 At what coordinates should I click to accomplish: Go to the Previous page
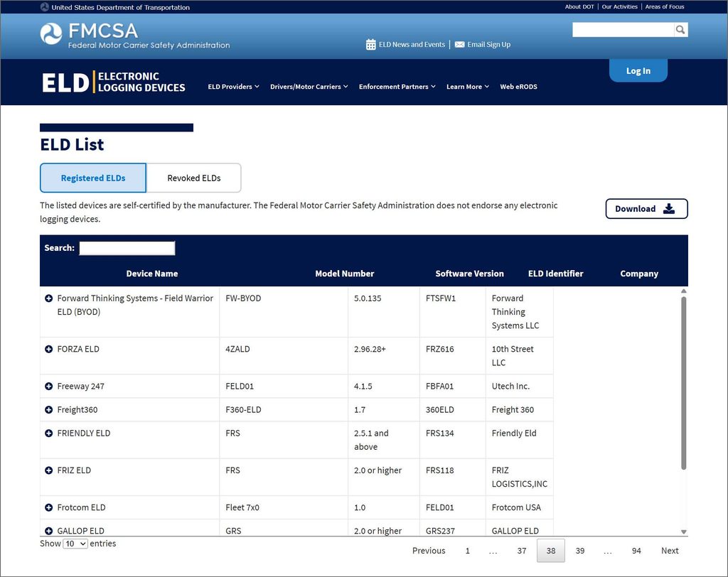pyautogui.click(x=429, y=551)
